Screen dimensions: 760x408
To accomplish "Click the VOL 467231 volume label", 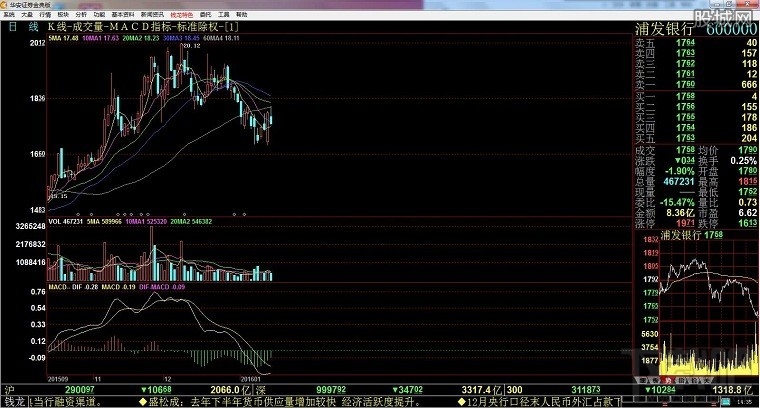I will (65, 221).
